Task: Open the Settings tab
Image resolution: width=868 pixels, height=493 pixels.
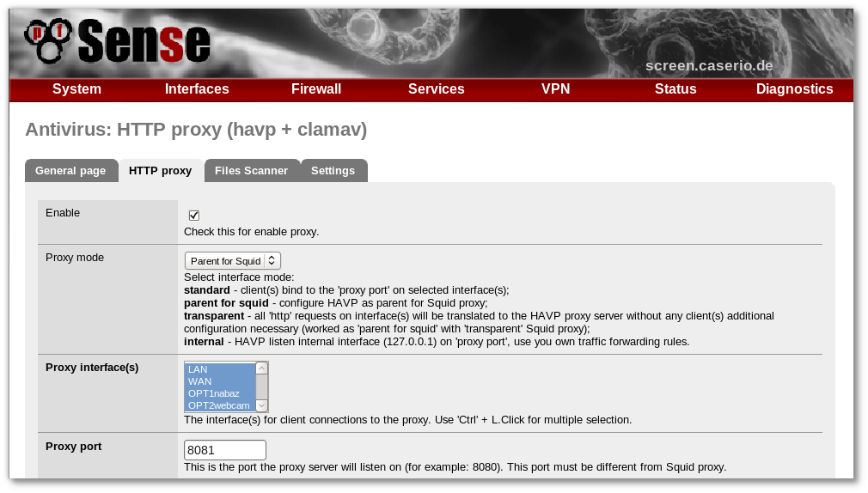Action: tap(333, 170)
